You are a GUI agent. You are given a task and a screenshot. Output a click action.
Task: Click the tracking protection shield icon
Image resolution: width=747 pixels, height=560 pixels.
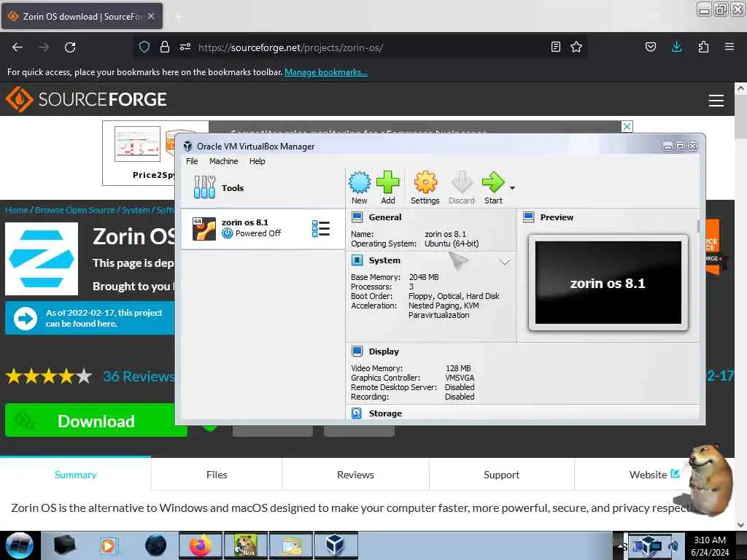144,47
